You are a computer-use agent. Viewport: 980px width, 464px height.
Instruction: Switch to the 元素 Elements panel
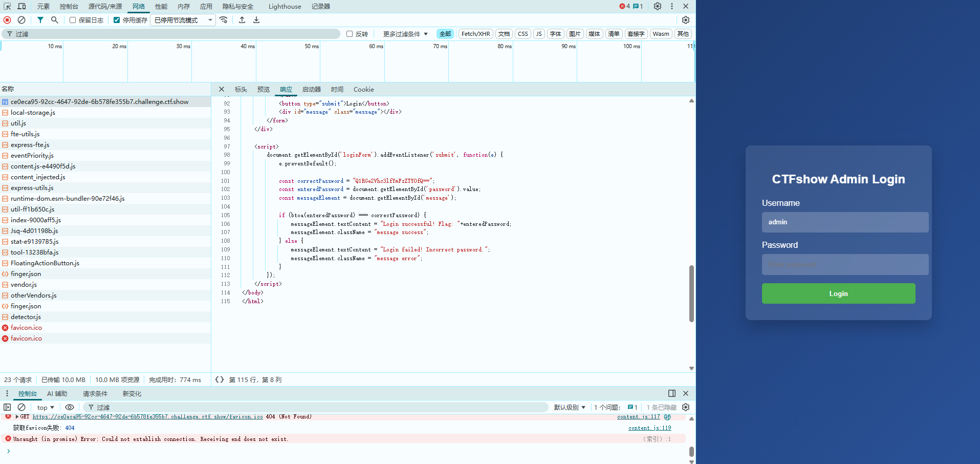tap(43, 6)
